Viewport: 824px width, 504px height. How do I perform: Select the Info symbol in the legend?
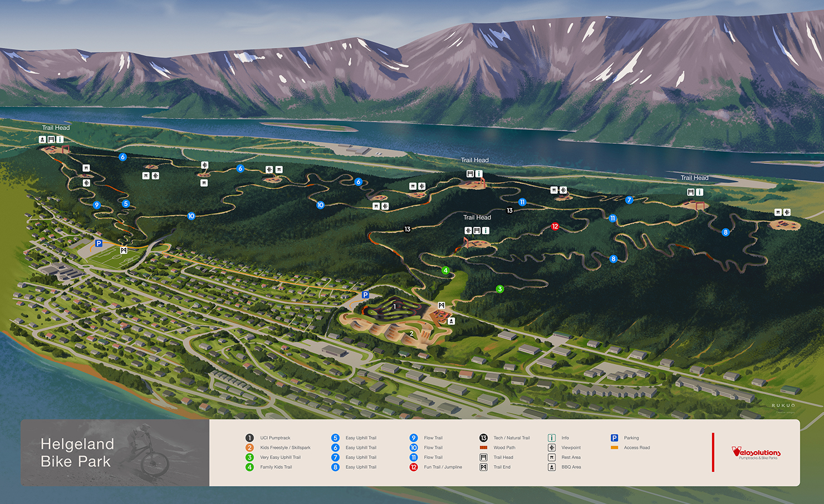click(552, 438)
